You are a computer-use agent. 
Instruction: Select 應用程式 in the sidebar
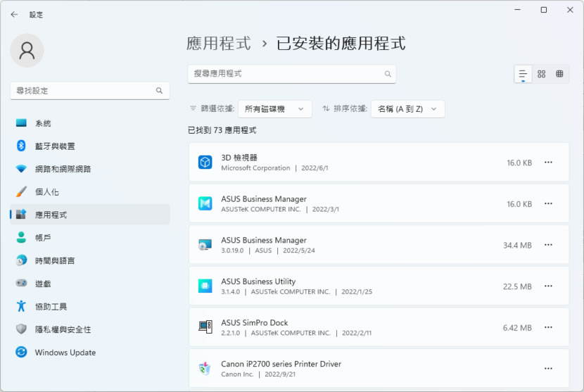pyautogui.click(x=90, y=215)
